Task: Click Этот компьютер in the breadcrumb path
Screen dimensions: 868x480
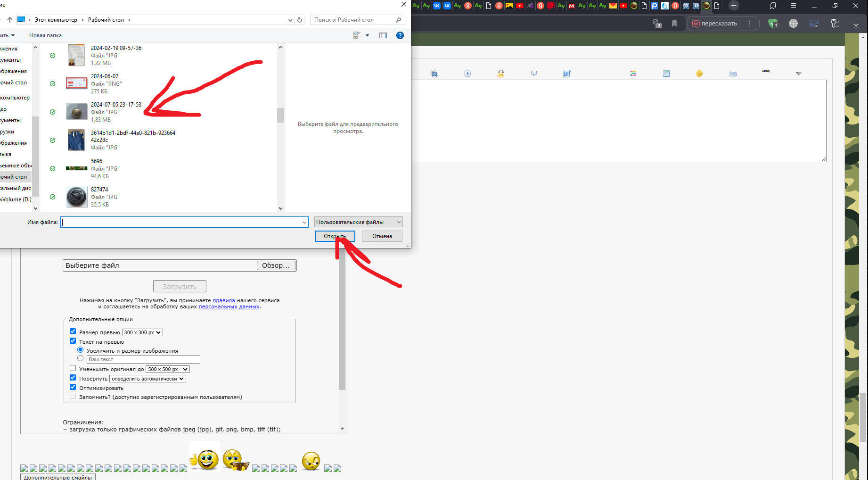Action: pyautogui.click(x=56, y=20)
